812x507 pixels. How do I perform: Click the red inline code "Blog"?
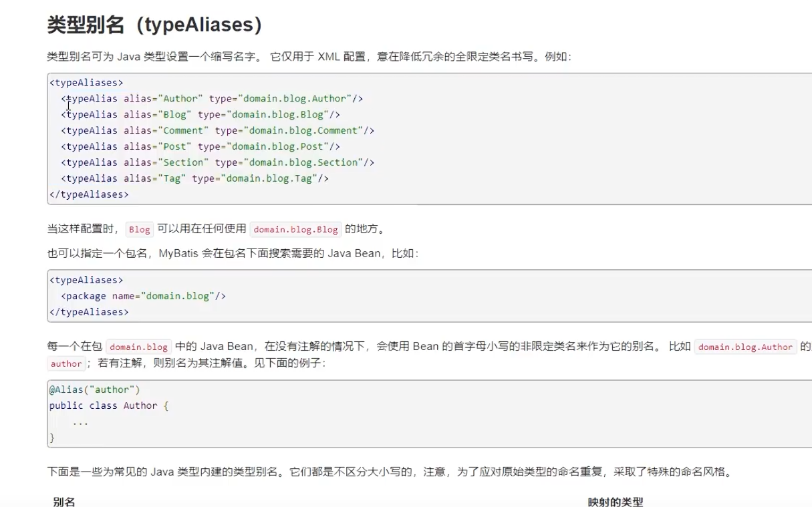[x=140, y=230]
